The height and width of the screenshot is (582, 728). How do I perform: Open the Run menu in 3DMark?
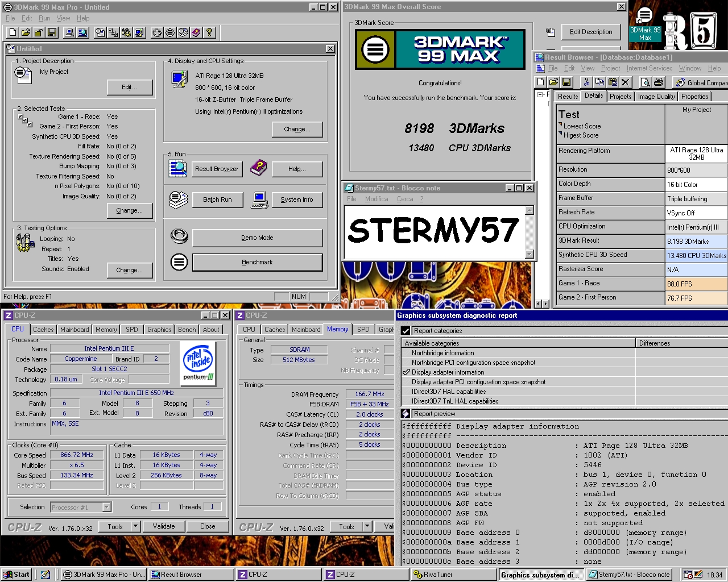pos(44,18)
